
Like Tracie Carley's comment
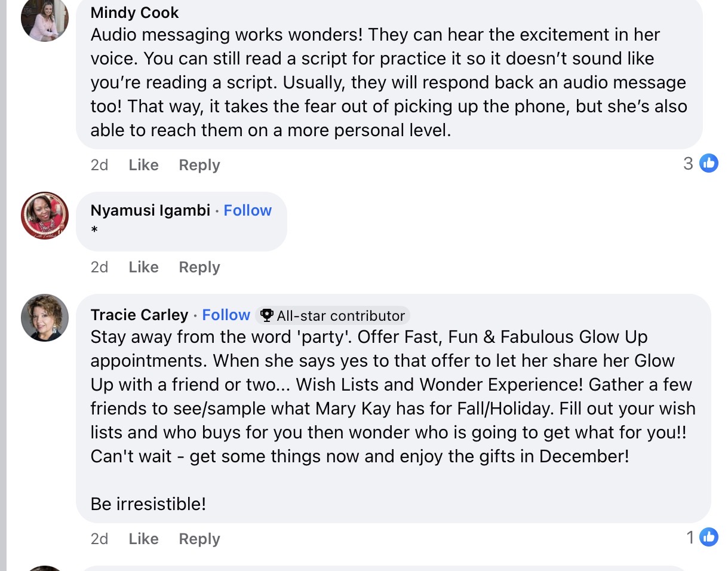(143, 539)
